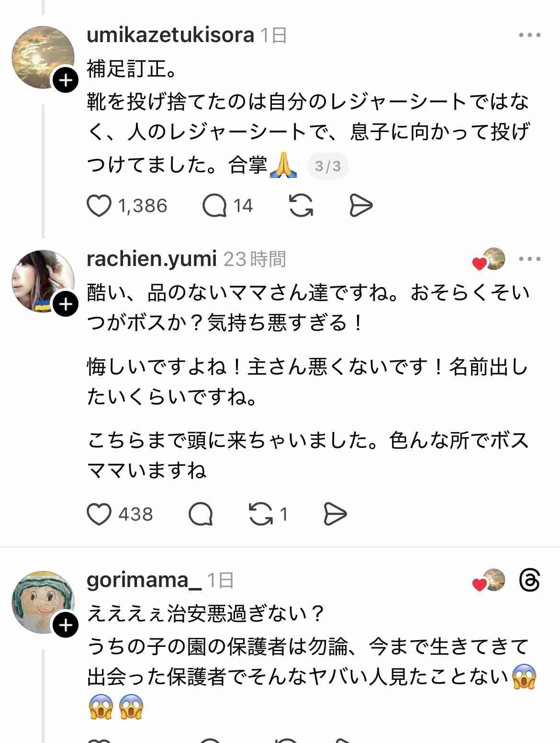Follow gorimama_ via plus badge
Screen dimensions: 560x743
66,625
